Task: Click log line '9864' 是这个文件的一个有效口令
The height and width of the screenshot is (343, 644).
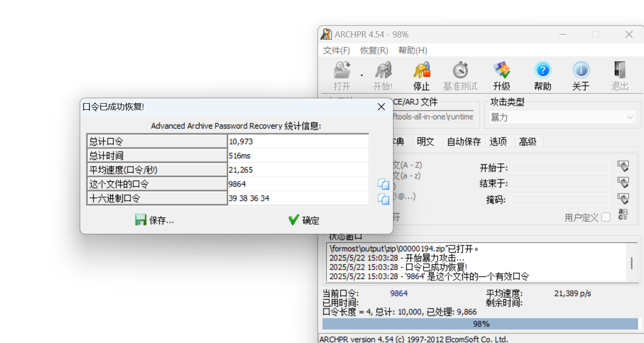Action: coord(429,276)
